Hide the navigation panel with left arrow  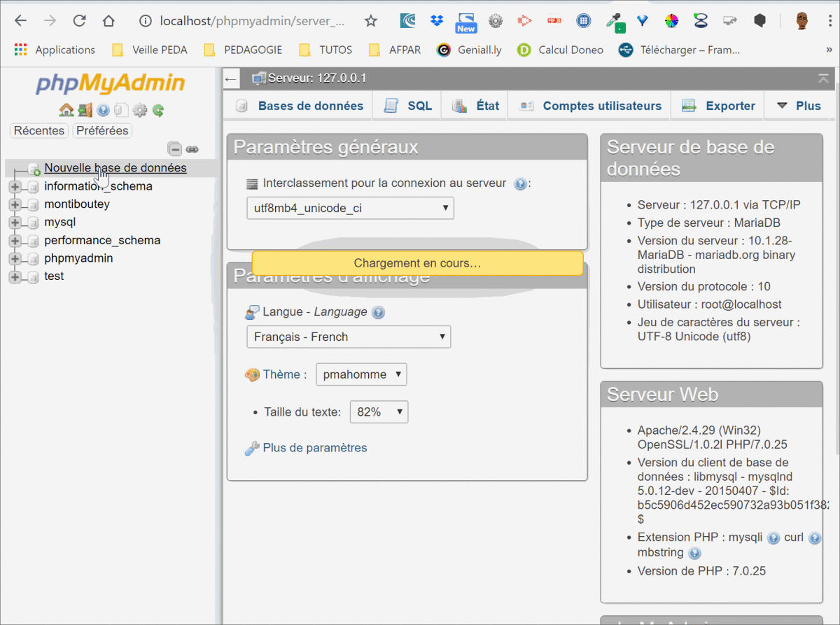(x=232, y=78)
